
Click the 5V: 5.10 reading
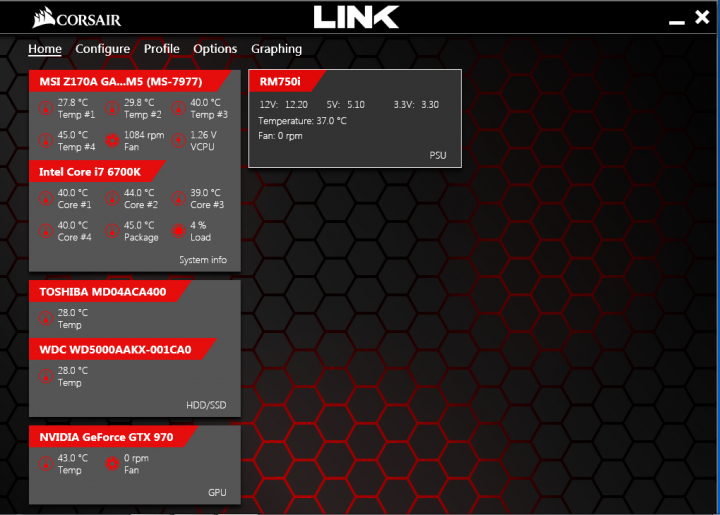pos(346,105)
